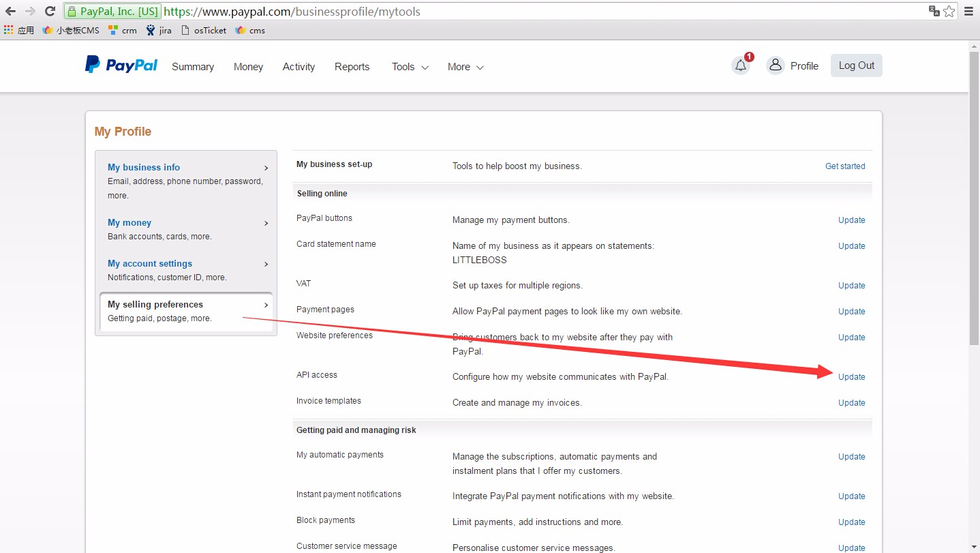
Task: Click chevron beside My money
Action: click(266, 223)
